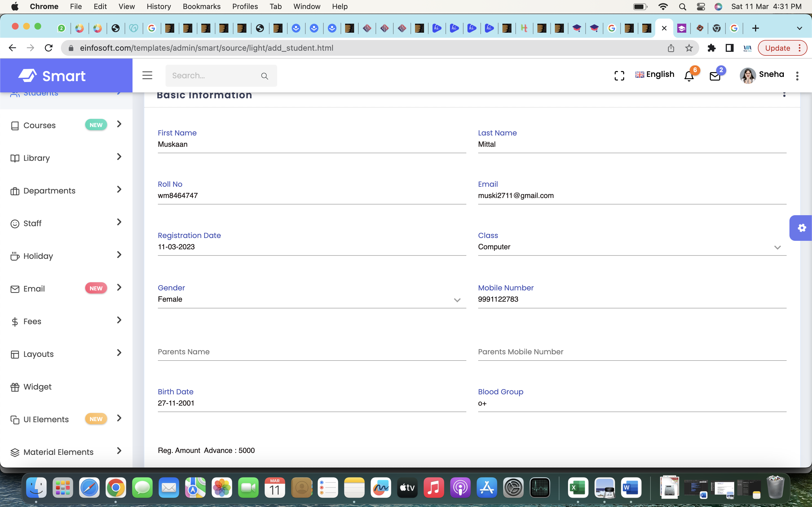This screenshot has height=507, width=812.
Task: Open the mail envelope messages icon
Action: (715, 76)
